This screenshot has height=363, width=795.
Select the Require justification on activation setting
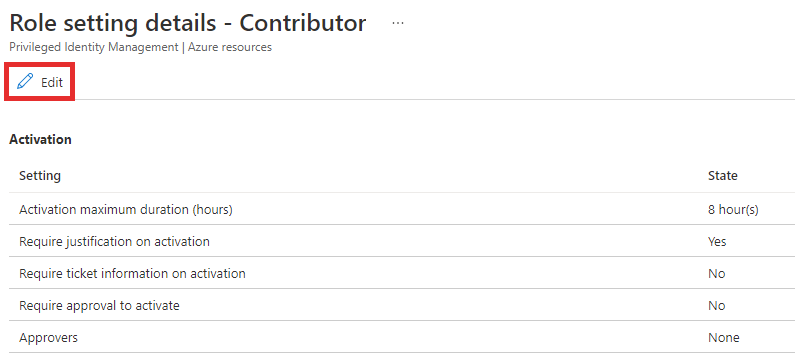[x=115, y=241]
